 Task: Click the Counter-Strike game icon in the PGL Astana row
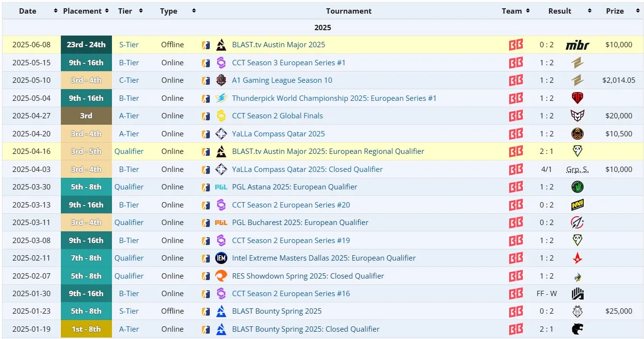click(x=206, y=187)
